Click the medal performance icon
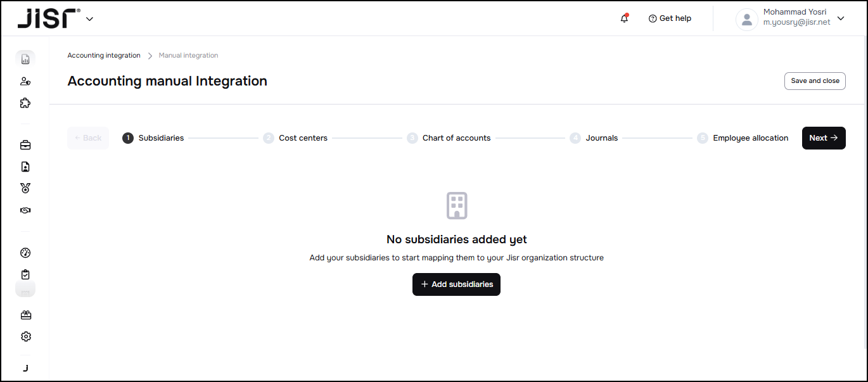The height and width of the screenshot is (382, 868). 25,188
